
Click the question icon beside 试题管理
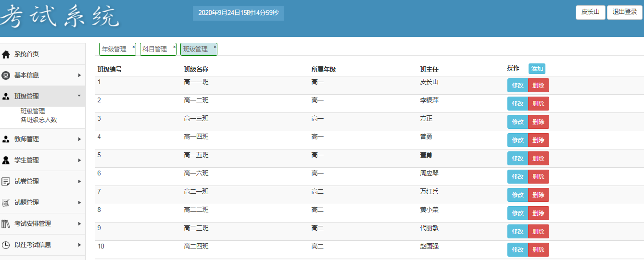(6, 203)
